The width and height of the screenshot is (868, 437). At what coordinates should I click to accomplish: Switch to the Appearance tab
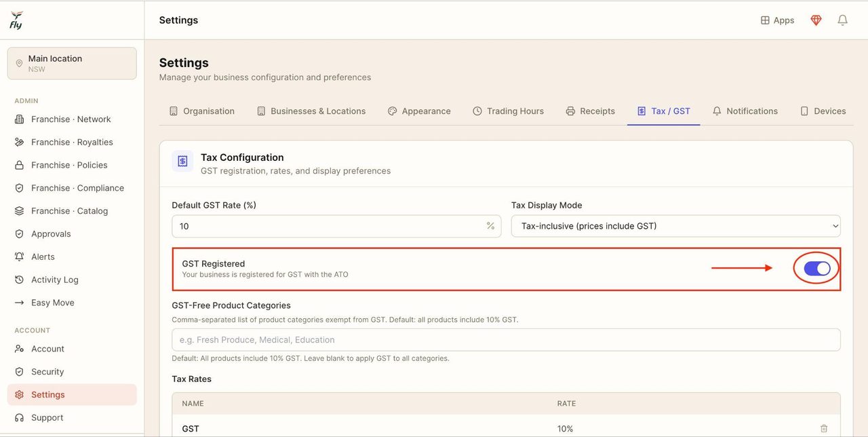[x=419, y=111]
